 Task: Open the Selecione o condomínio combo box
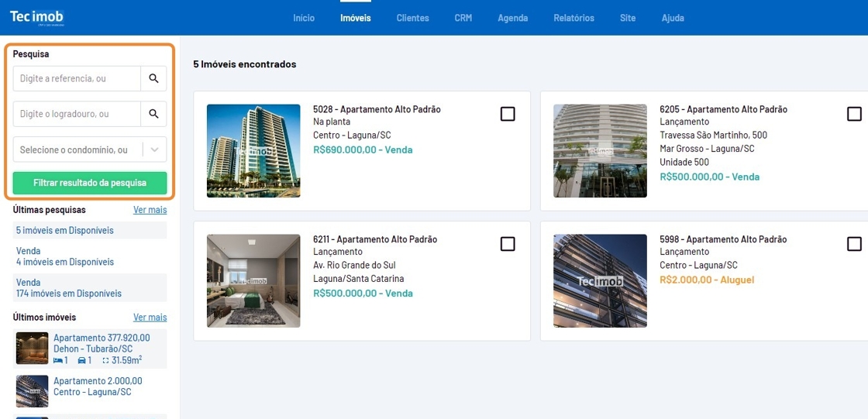tap(76, 149)
